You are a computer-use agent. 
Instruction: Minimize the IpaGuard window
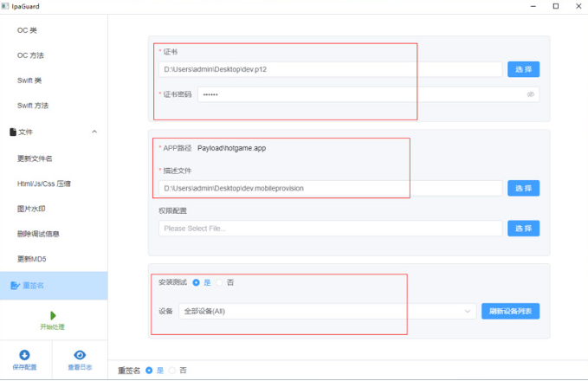pyautogui.click(x=533, y=6)
